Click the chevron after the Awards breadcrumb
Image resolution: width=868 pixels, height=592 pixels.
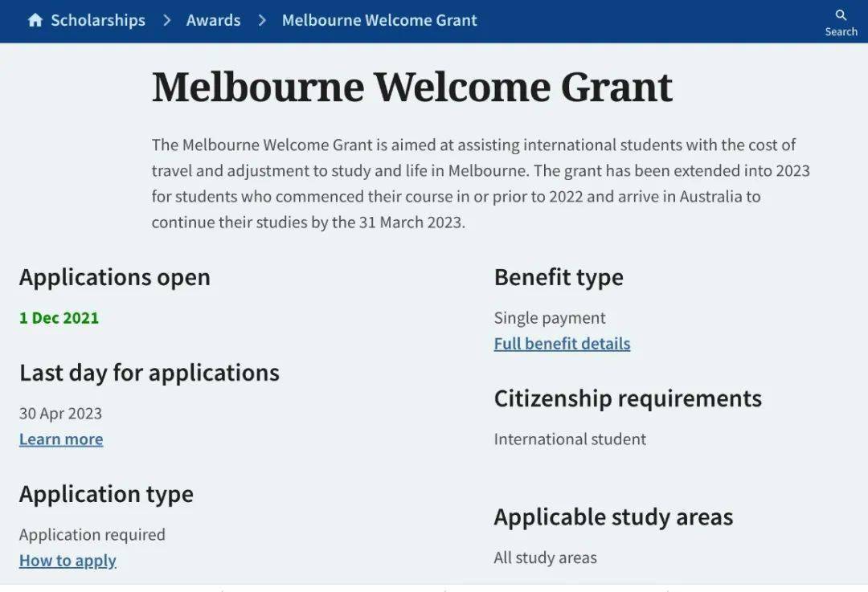click(x=262, y=21)
